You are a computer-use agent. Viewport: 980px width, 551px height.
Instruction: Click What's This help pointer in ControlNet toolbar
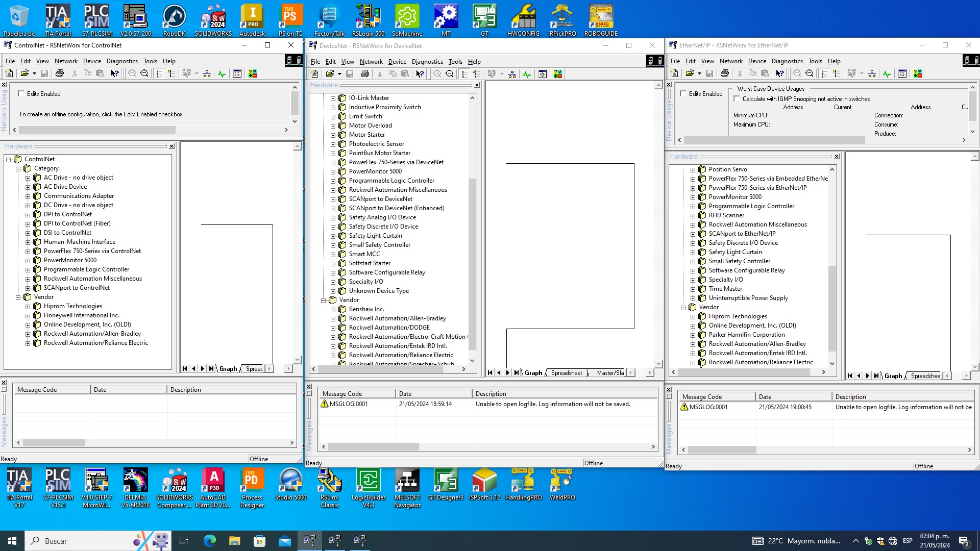tap(115, 73)
